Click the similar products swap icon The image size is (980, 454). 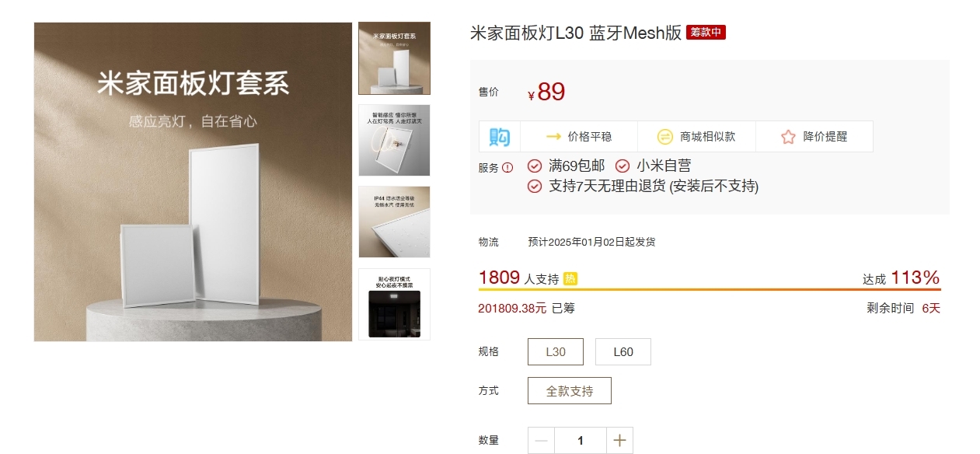coord(665,137)
